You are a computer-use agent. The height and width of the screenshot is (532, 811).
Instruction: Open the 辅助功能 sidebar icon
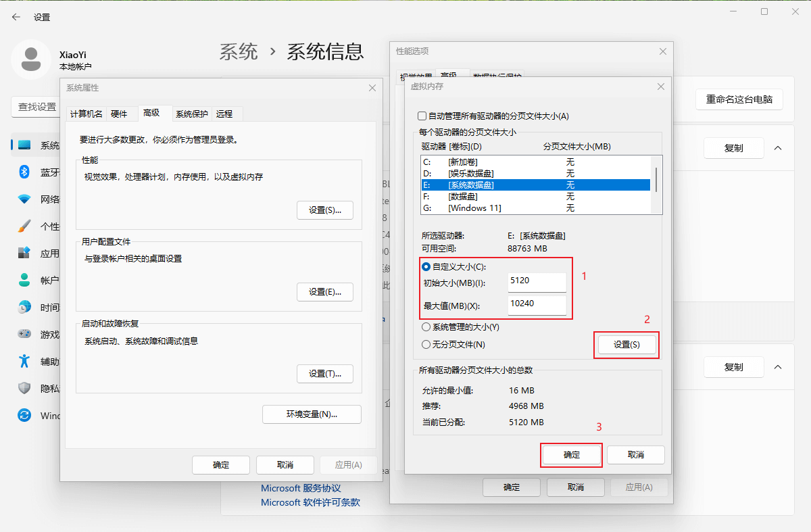point(24,361)
